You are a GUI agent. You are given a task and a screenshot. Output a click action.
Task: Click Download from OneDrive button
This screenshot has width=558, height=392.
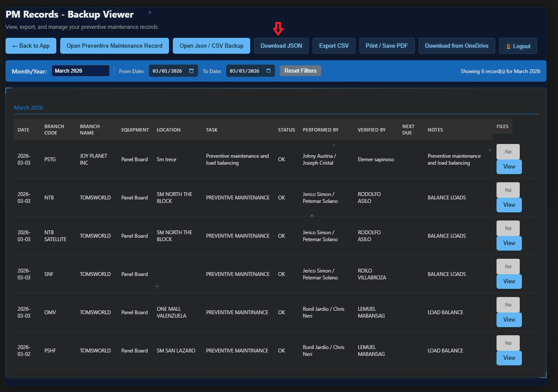pyautogui.click(x=457, y=46)
